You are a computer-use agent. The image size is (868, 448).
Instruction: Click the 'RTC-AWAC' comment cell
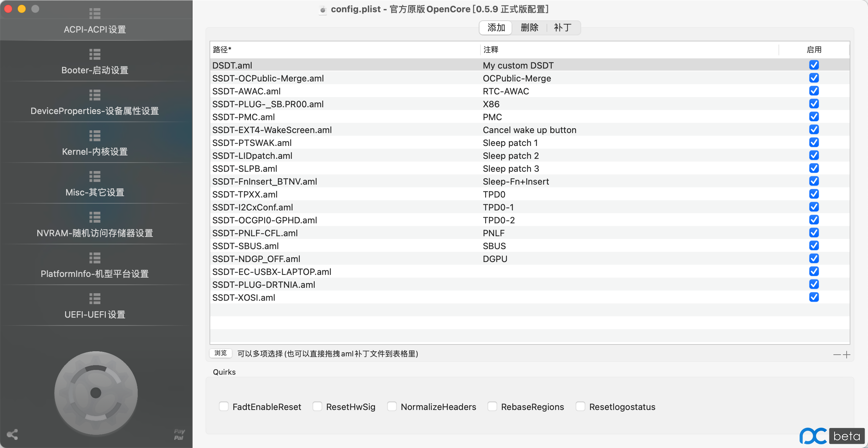click(506, 91)
